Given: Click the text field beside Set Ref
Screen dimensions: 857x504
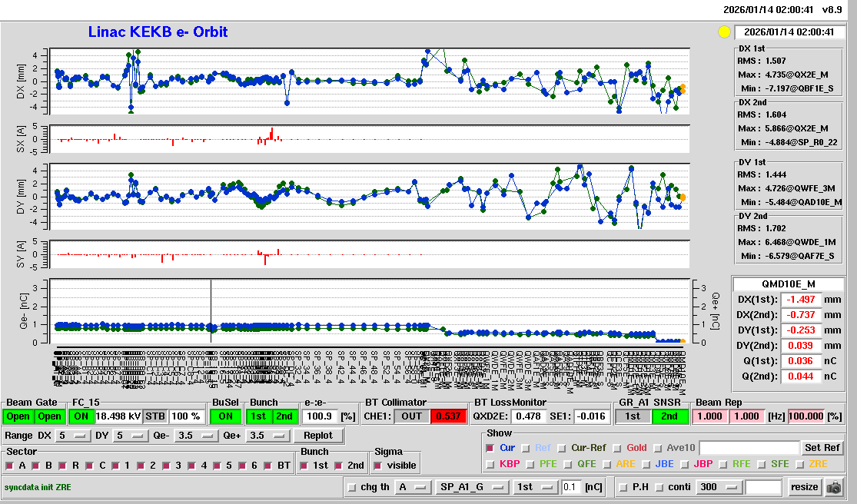Looking at the screenshot, I should pyautogui.click(x=749, y=448).
